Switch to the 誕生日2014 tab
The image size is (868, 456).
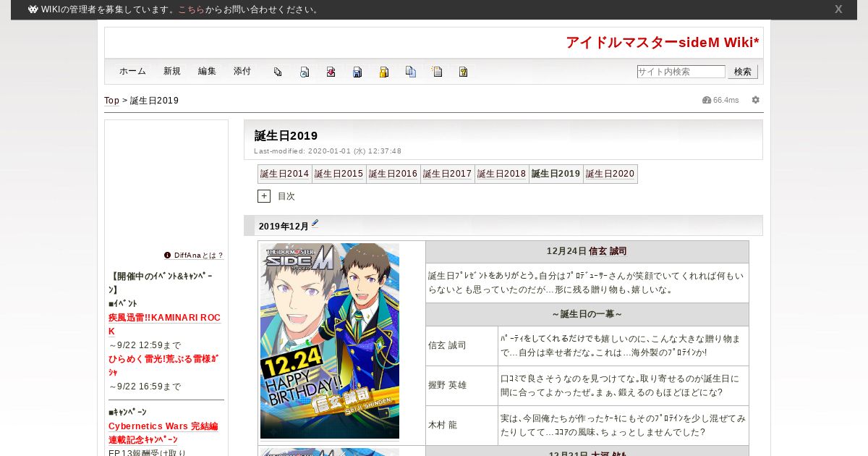coord(285,174)
